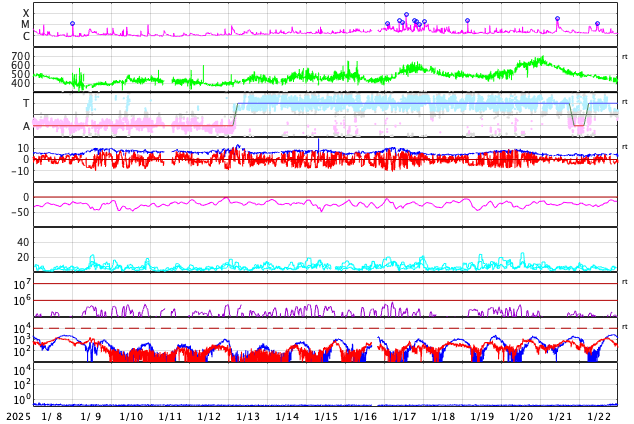634x424 pixels.
Task: Click the 1/11 date label
Action: [170, 416]
